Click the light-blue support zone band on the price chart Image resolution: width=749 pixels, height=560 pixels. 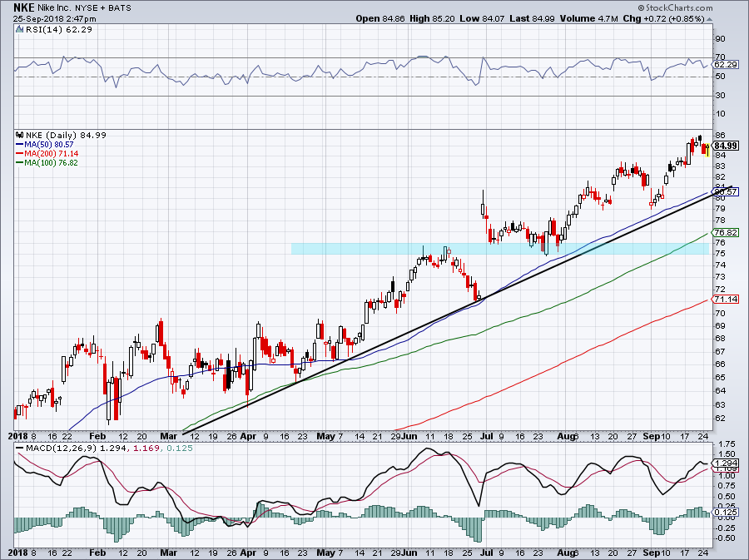pos(500,249)
